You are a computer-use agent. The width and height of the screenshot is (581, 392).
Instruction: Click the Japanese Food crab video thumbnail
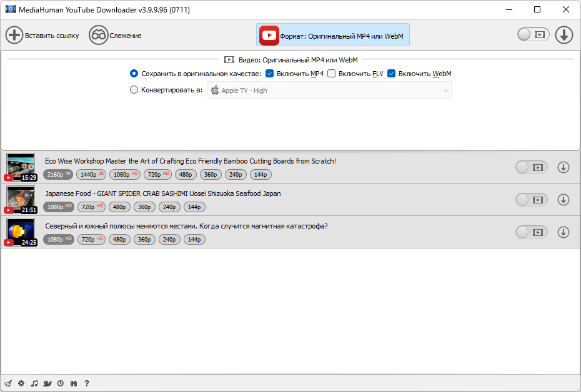click(x=21, y=200)
